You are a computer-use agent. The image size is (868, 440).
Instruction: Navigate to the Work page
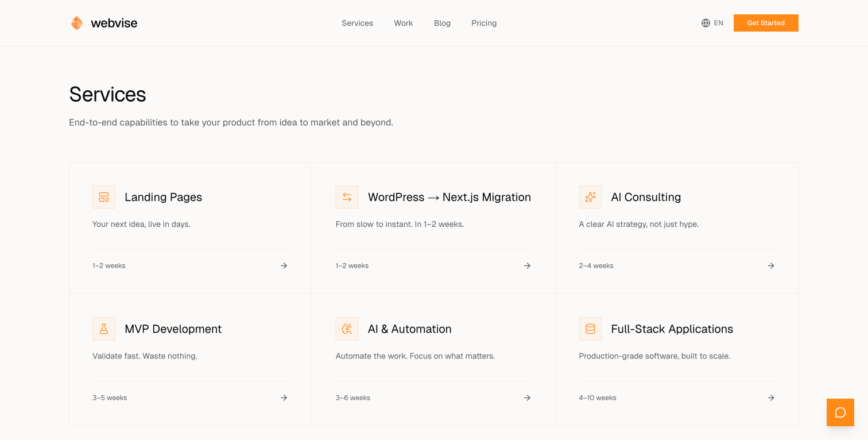(x=403, y=23)
